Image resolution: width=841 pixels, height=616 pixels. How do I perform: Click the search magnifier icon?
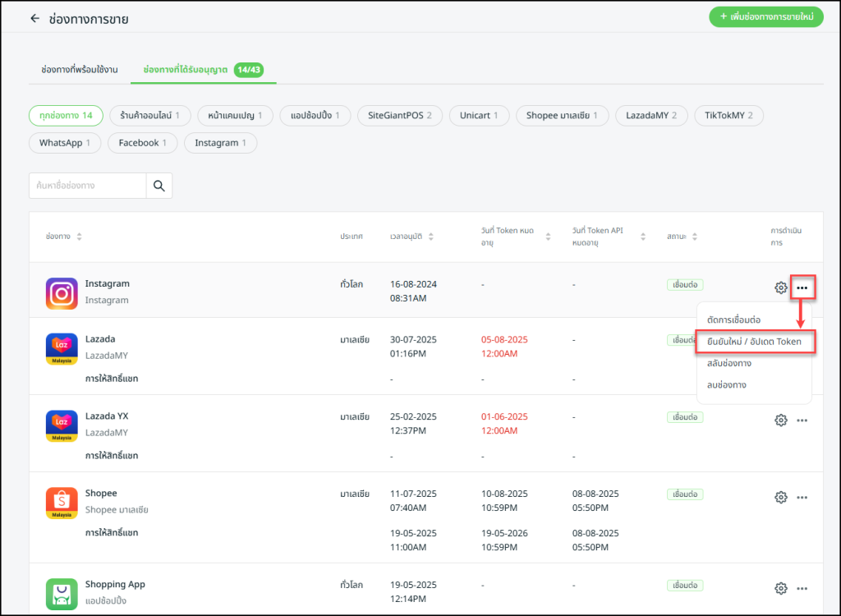(x=159, y=186)
